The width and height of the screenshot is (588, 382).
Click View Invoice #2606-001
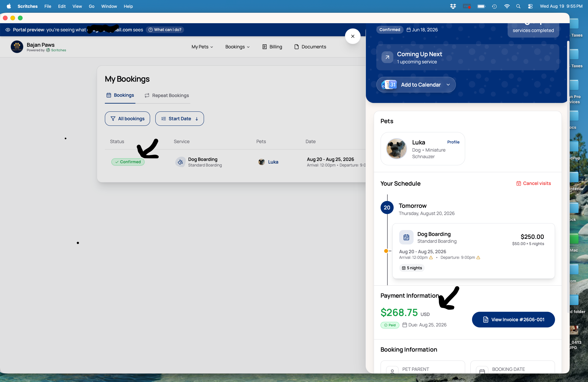click(x=513, y=319)
